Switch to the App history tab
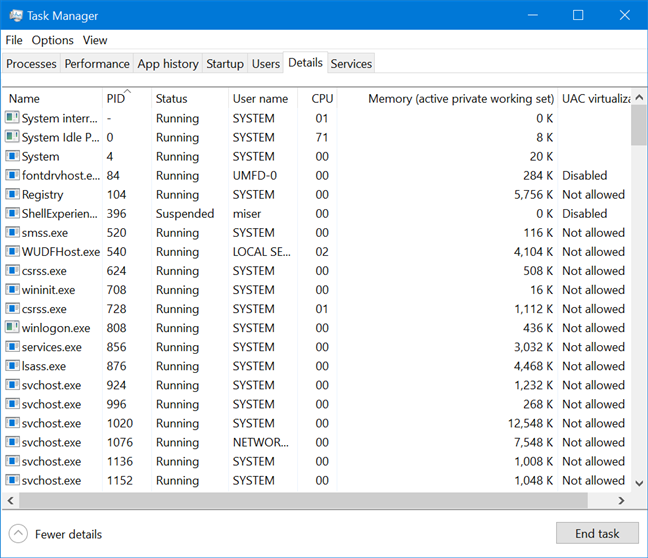 tap(168, 64)
